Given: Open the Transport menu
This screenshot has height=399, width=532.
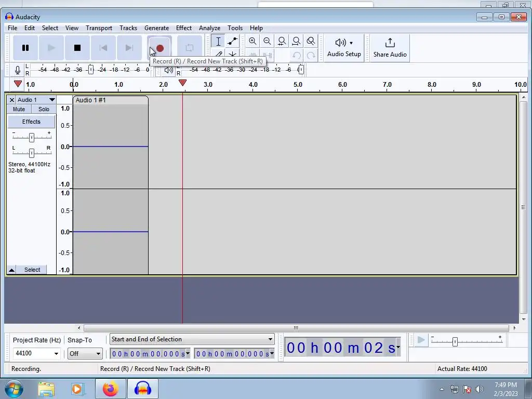Looking at the screenshot, I should click(x=99, y=28).
